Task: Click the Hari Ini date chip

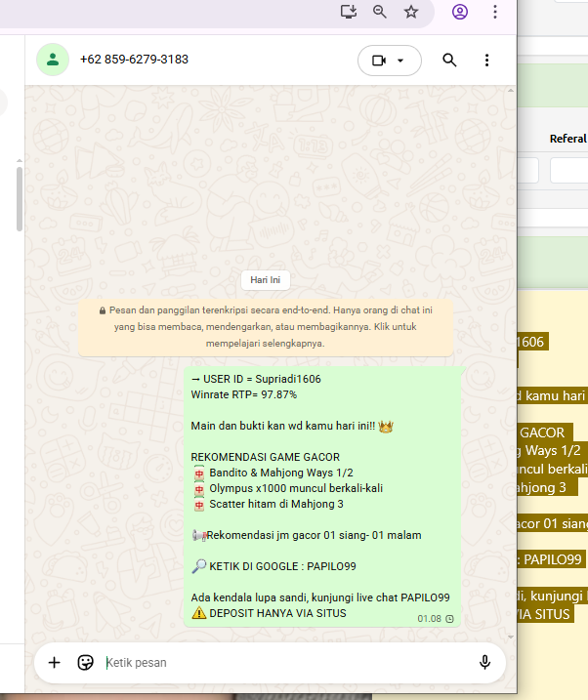Action: point(266,280)
